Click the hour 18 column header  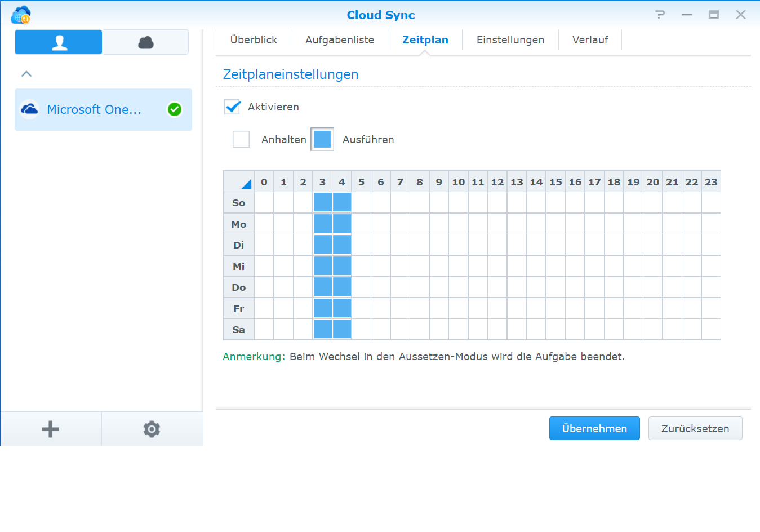[614, 181]
